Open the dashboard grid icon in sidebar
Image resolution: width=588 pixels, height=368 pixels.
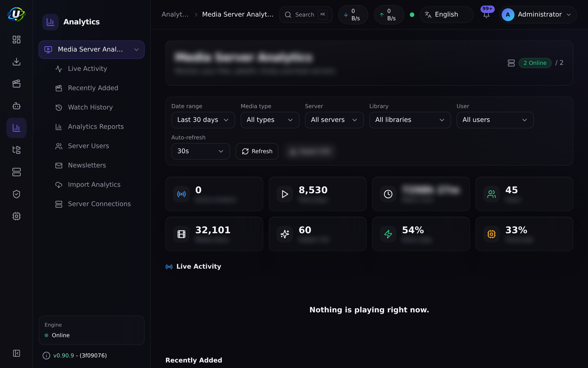[x=16, y=39]
